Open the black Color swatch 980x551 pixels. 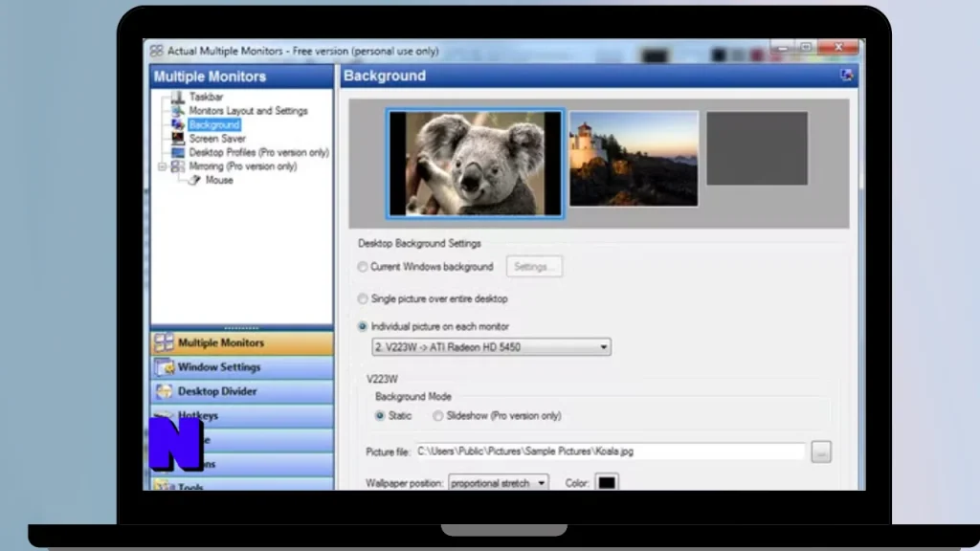pyautogui.click(x=606, y=483)
